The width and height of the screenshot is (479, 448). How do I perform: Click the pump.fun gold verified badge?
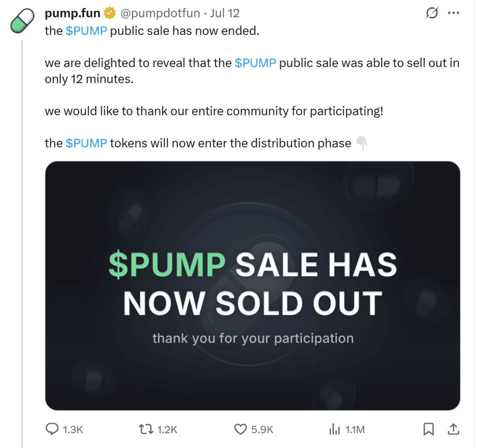click(110, 13)
